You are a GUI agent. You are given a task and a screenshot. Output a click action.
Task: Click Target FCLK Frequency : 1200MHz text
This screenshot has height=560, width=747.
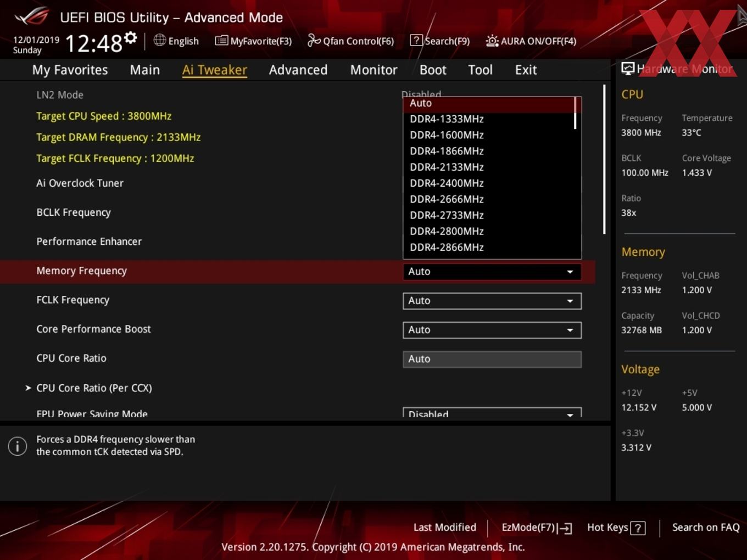point(115,158)
